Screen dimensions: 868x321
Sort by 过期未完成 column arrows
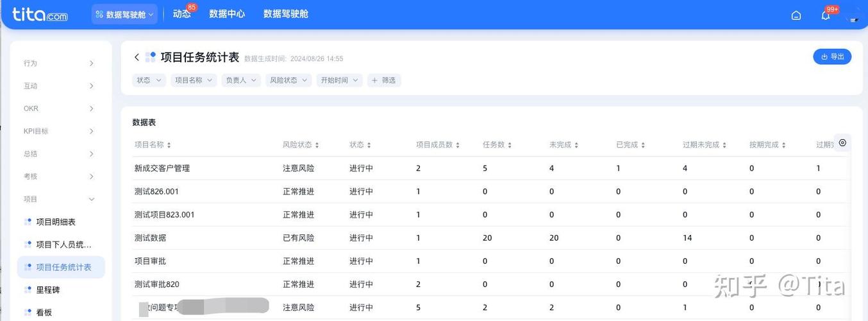click(x=724, y=145)
